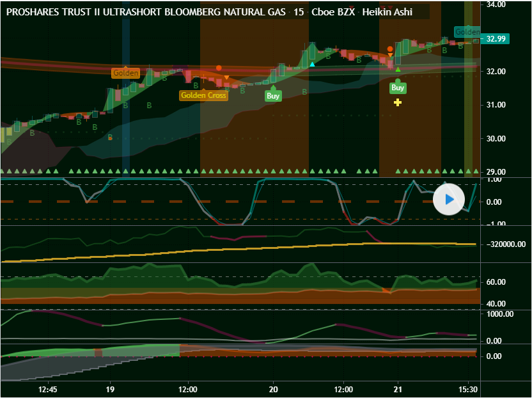Click the teal Golden label at top right
532x398 pixels.
[467, 32]
